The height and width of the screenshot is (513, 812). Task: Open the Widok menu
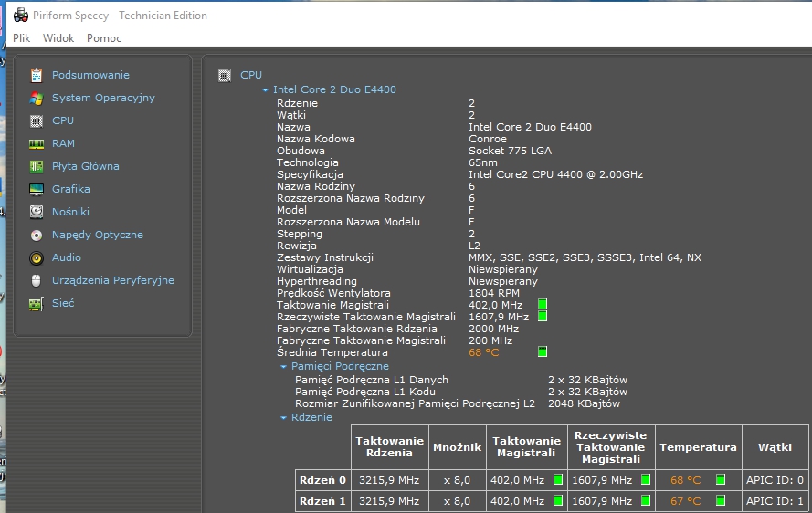[58, 38]
